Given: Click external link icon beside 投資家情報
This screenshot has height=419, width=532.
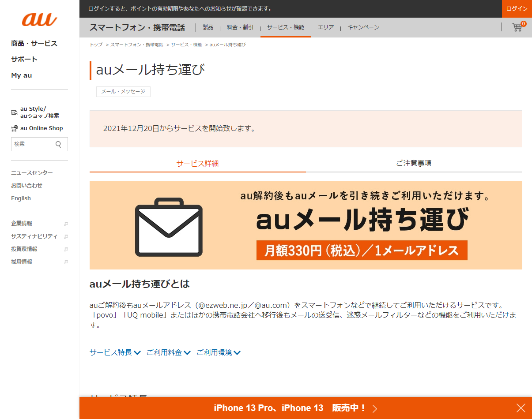Looking at the screenshot, I should coord(66,249).
